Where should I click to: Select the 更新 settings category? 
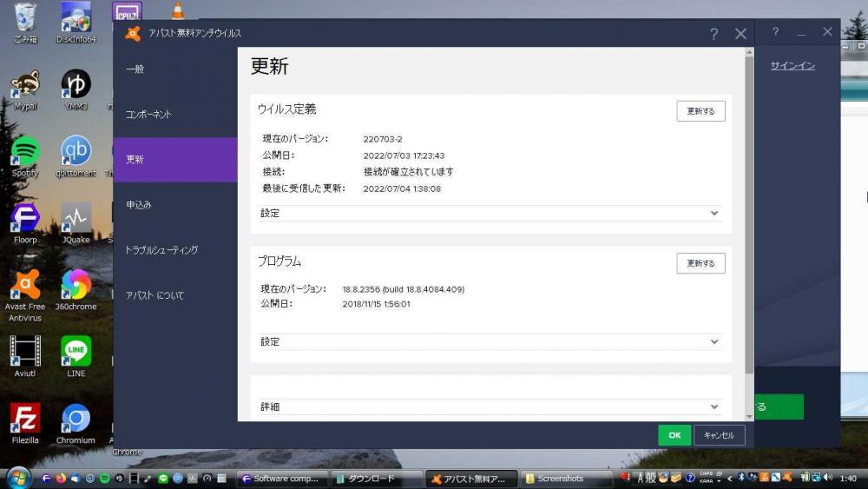coord(175,160)
